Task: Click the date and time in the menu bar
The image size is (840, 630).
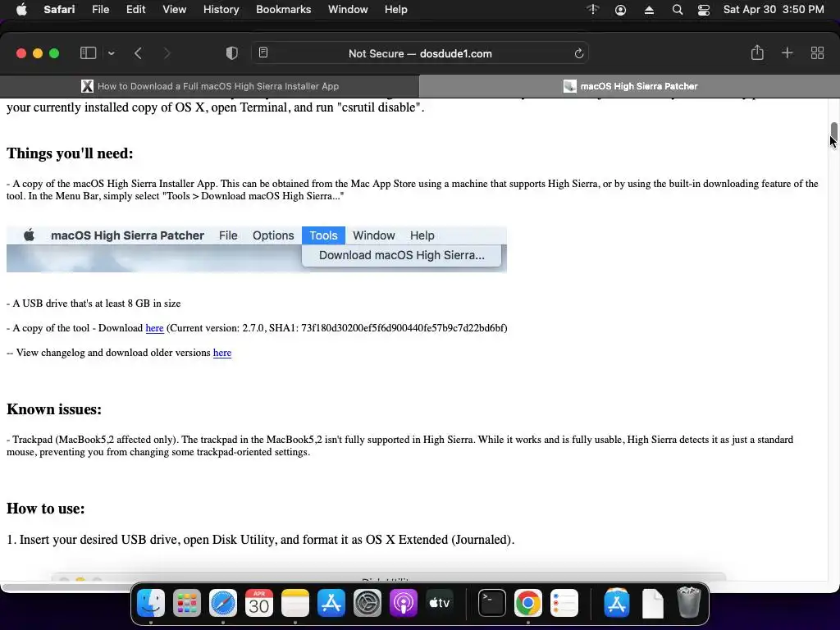Action: click(774, 10)
